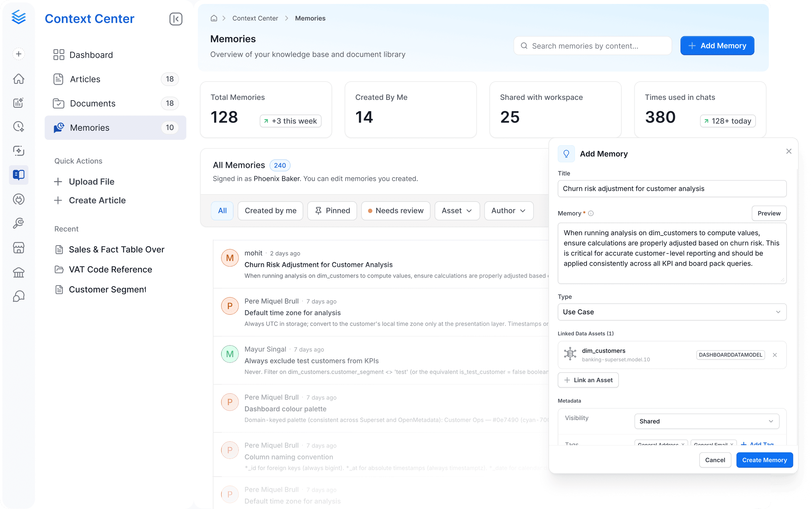812x509 pixels.
Task: Click the Memory field info icon
Action: pyautogui.click(x=591, y=213)
